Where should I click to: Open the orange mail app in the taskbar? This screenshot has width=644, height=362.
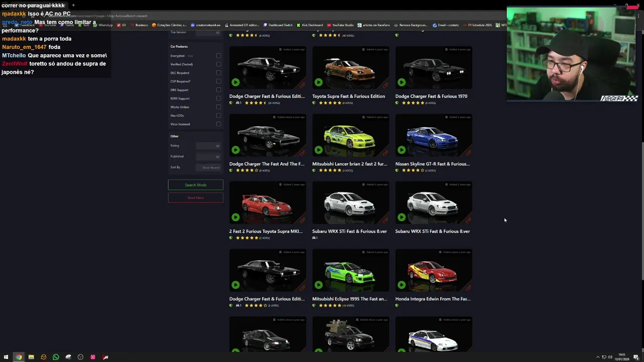click(x=43, y=357)
